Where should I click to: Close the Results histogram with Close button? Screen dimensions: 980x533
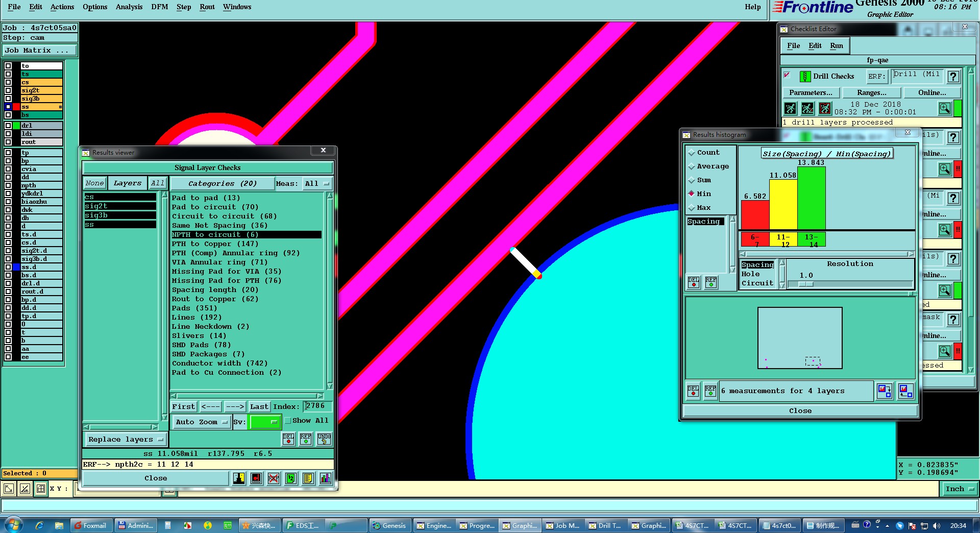[800, 411]
